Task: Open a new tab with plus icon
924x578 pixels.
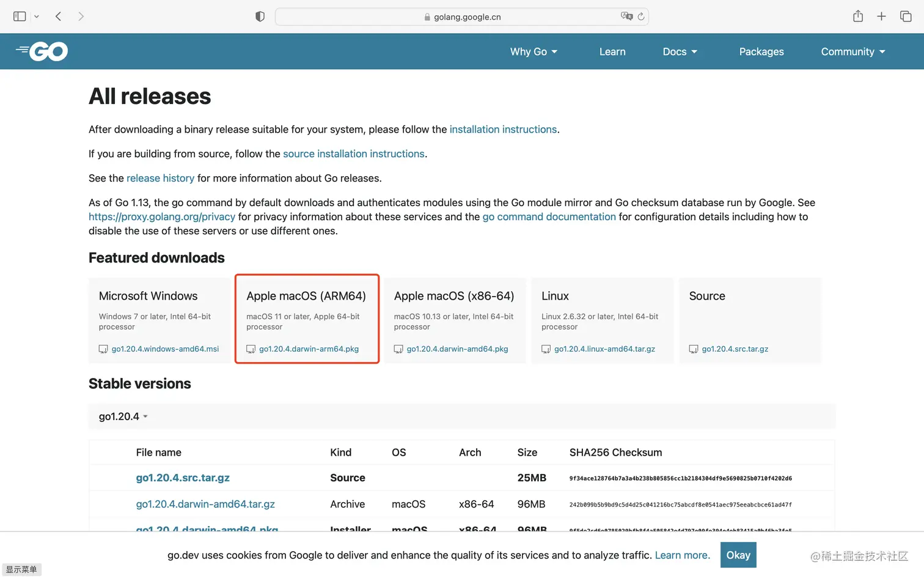Action: pyautogui.click(x=881, y=17)
